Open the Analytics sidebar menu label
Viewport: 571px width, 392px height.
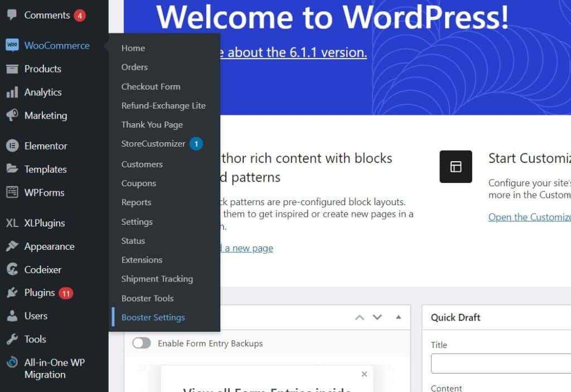(x=43, y=92)
